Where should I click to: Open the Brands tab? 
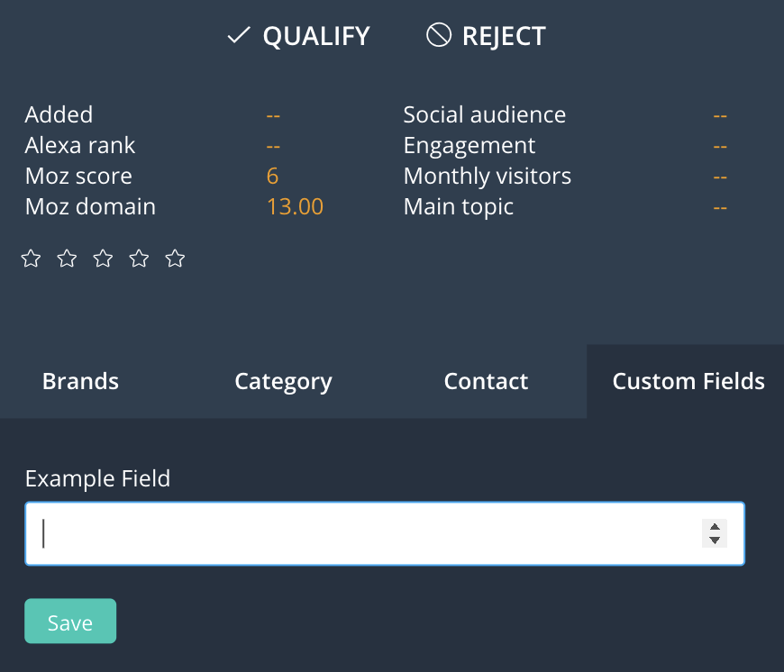coord(80,382)
